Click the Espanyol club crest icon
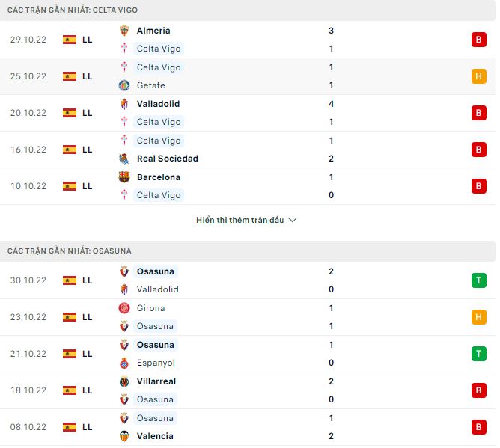The width and height of the screenshot is (500, 448). tap(124, 363)
